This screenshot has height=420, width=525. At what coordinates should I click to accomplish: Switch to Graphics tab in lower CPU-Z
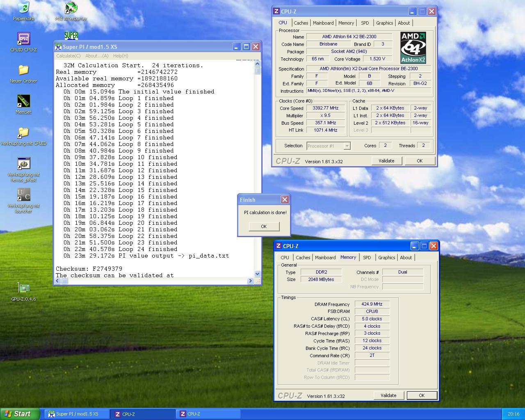[x=387, y=258]
